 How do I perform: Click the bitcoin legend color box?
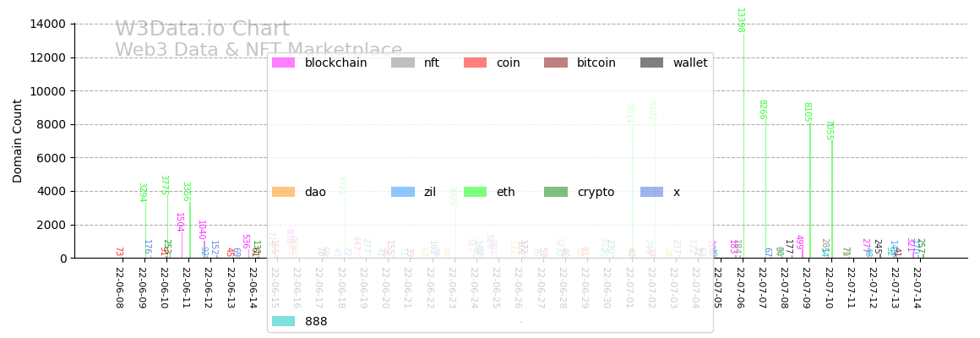point(555,63)
